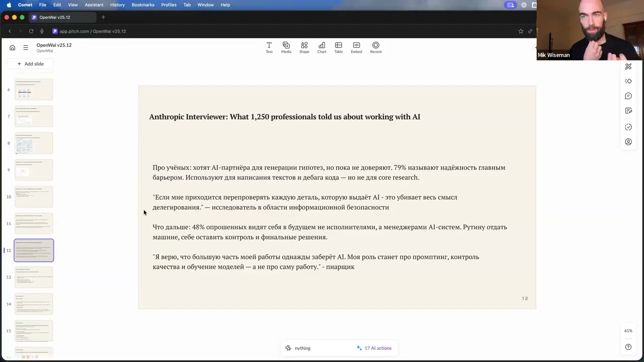Open the comments panel
Viewport: 644px width, 362px height.
click(x=628, y=96)
